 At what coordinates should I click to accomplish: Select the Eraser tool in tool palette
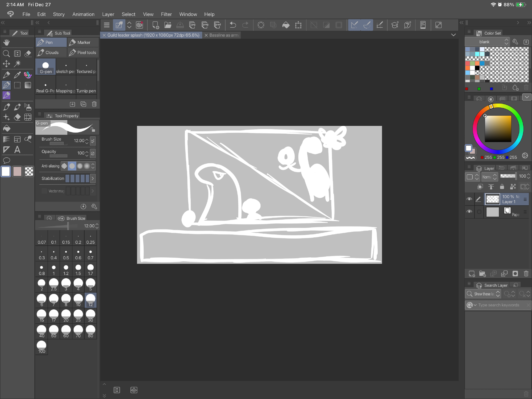[17, 117]
